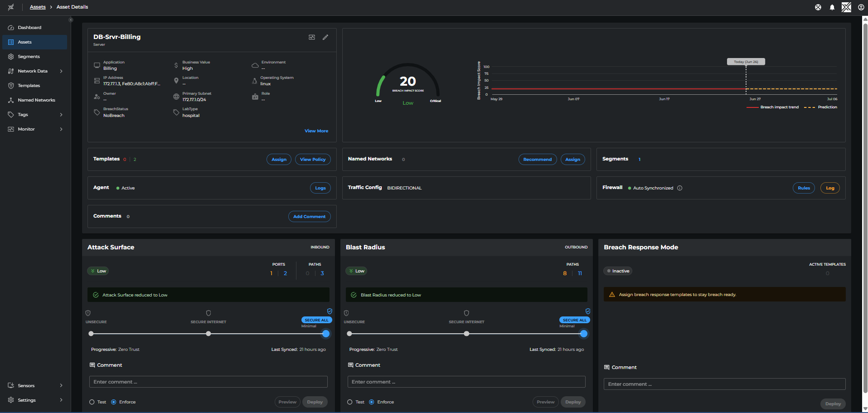Open Segments in the sidebar
The width and height of the screenshot is (868, 413).
point(29,57)
